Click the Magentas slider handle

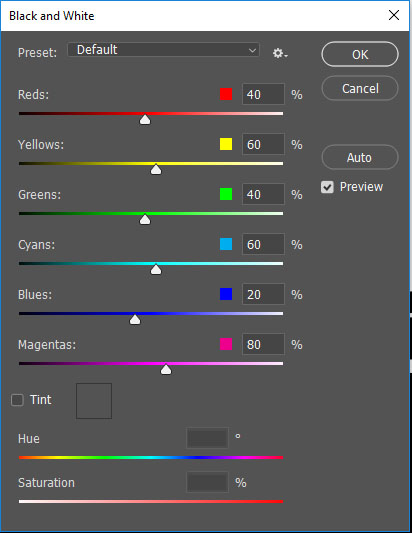click(x=166, y=369)
